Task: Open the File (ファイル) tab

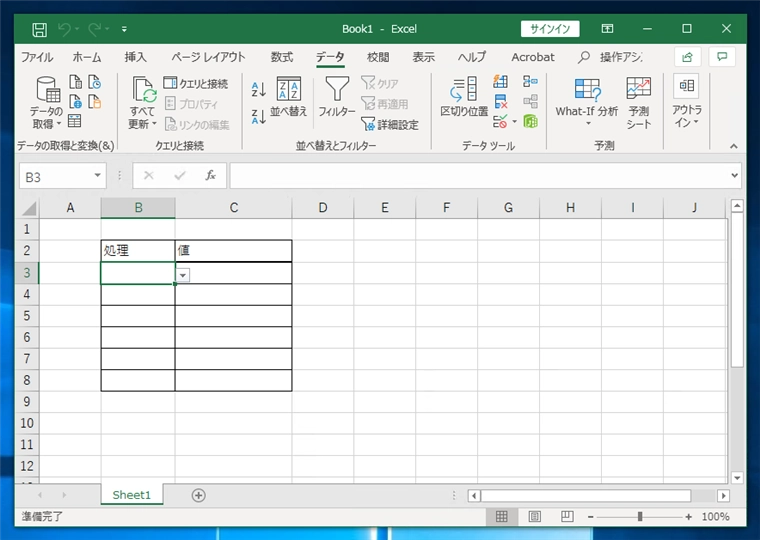Action: (37, 57)
